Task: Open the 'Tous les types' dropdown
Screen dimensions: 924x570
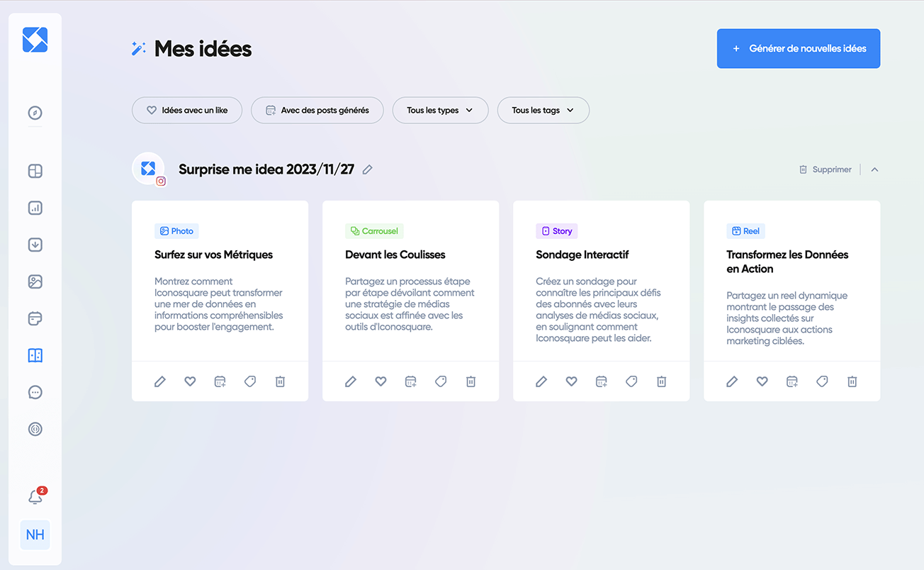Action: [x=440, y=111]
